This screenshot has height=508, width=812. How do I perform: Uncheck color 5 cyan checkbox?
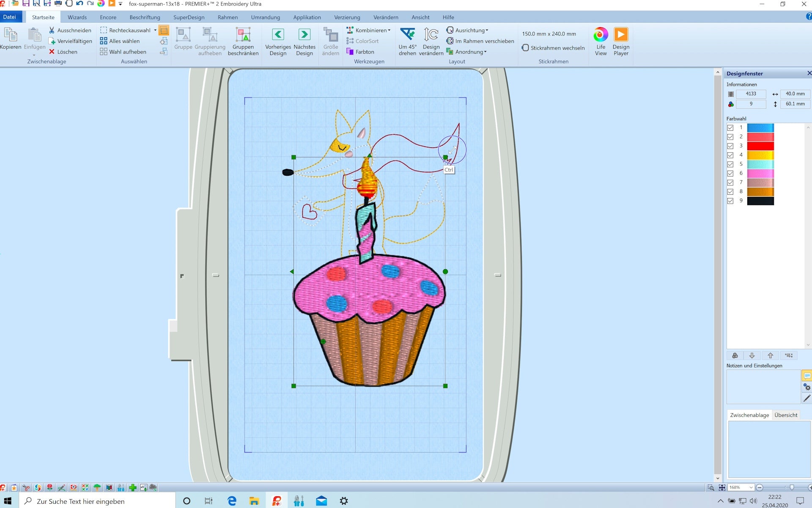pos(730,164)
